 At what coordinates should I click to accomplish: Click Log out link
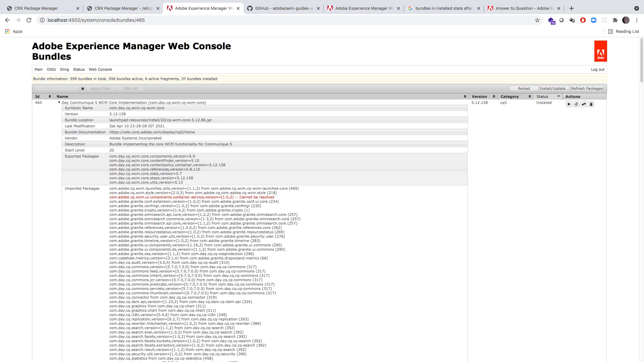(597, 69)
